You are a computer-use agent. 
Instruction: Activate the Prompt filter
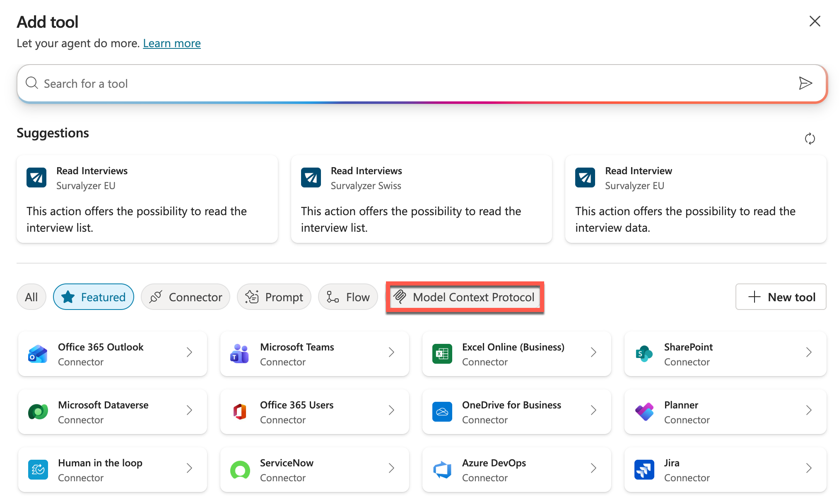274,297
